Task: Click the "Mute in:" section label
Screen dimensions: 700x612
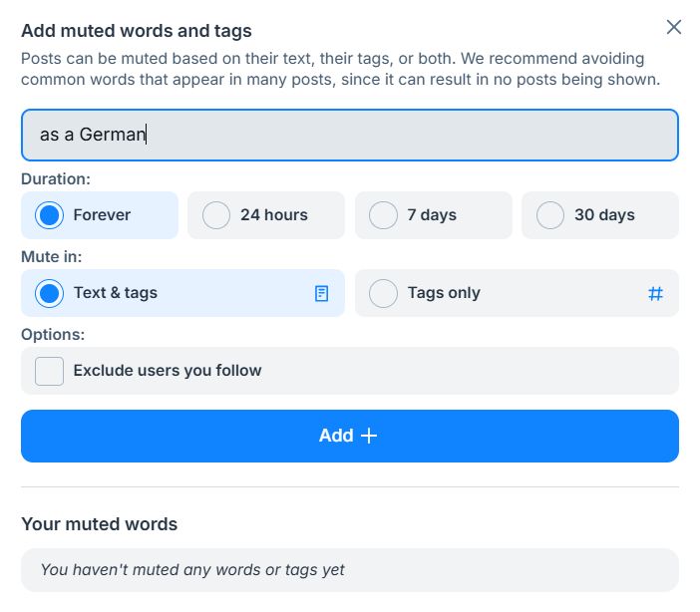Action: click(52, 256)
